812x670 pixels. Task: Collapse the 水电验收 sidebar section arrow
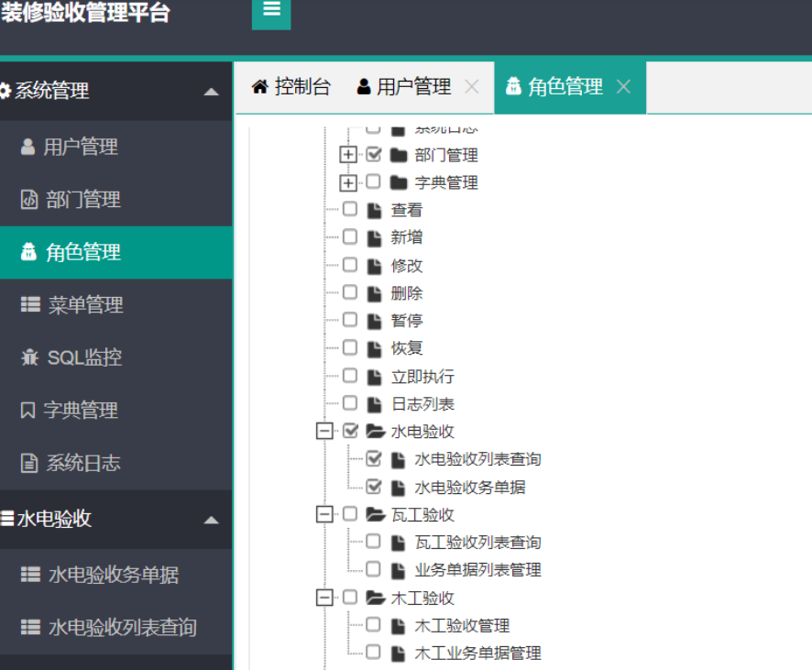coord(211,521)
